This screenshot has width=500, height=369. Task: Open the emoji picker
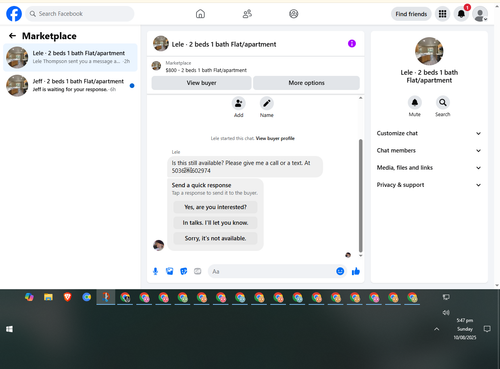[x=340, y=271]
